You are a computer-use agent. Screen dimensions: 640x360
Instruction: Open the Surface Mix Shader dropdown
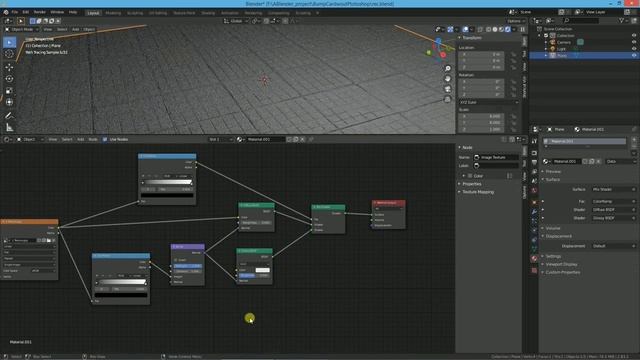pos(613,189)
